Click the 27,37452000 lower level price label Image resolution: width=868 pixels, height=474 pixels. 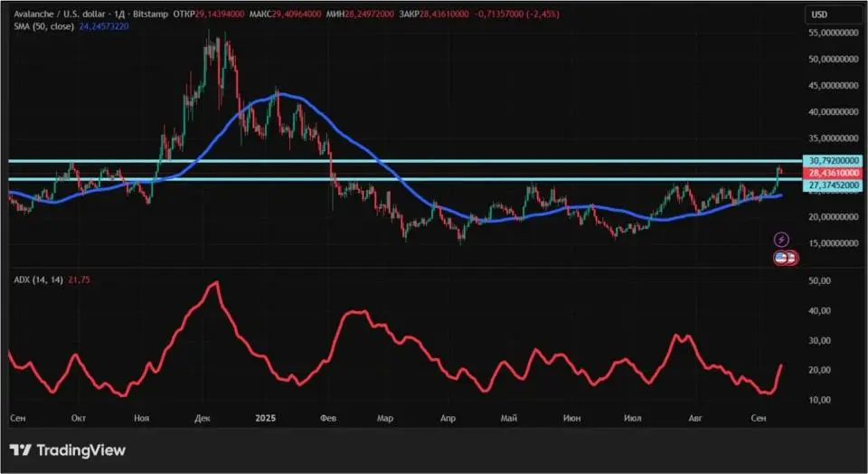(x=835, y=184)
